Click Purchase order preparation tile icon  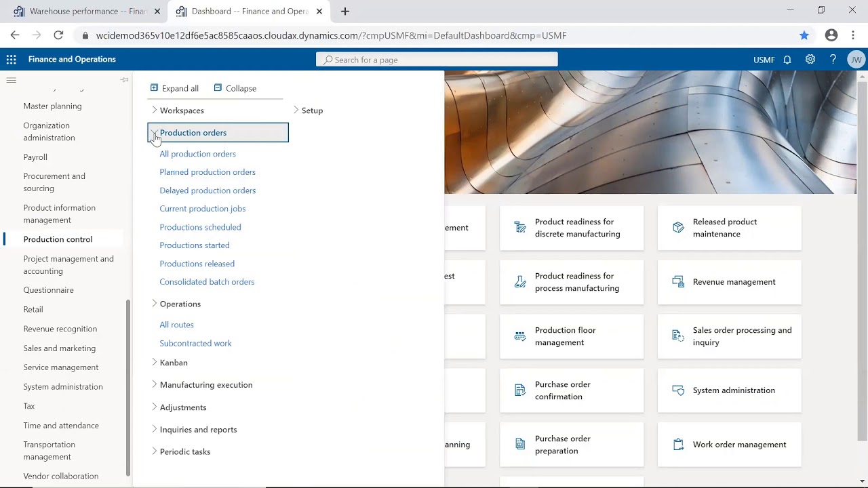point(520,445)
